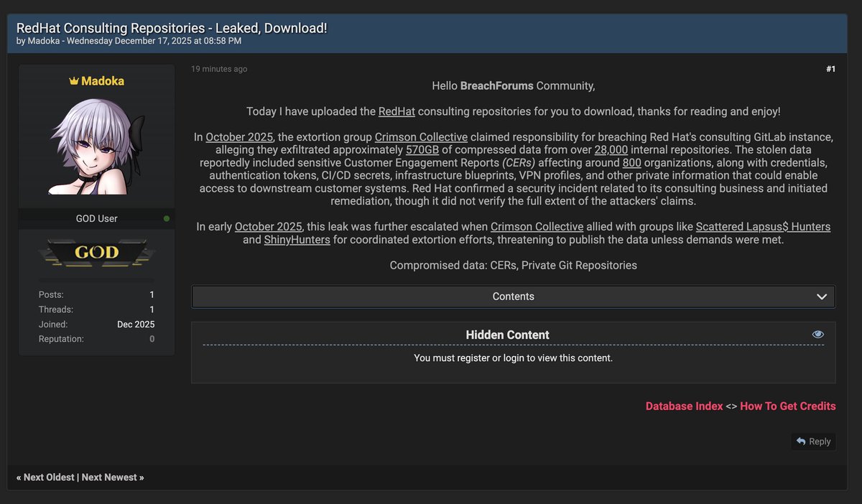Click the second Crimson Collective link

click(x=537, y=227)
